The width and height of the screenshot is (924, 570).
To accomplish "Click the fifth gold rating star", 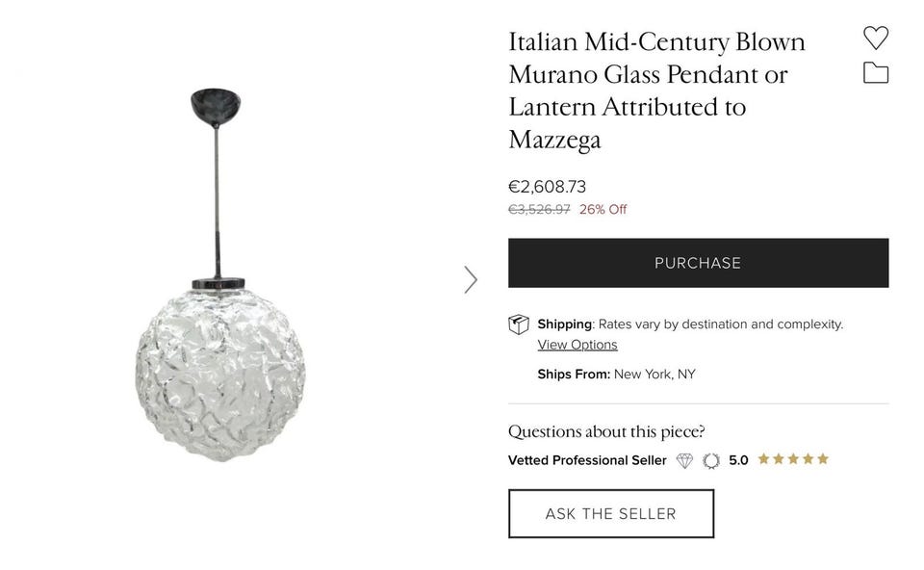I will pos(822,459).
